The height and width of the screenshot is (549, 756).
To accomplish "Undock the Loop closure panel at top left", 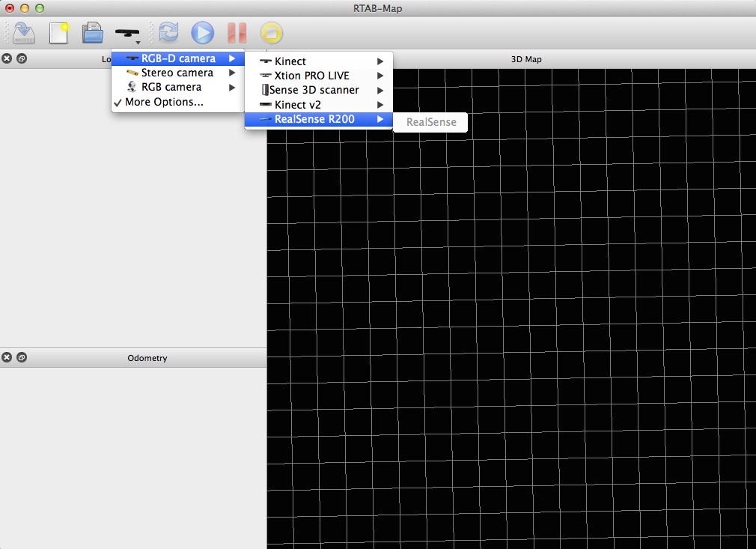I will (x=22, y=59).
